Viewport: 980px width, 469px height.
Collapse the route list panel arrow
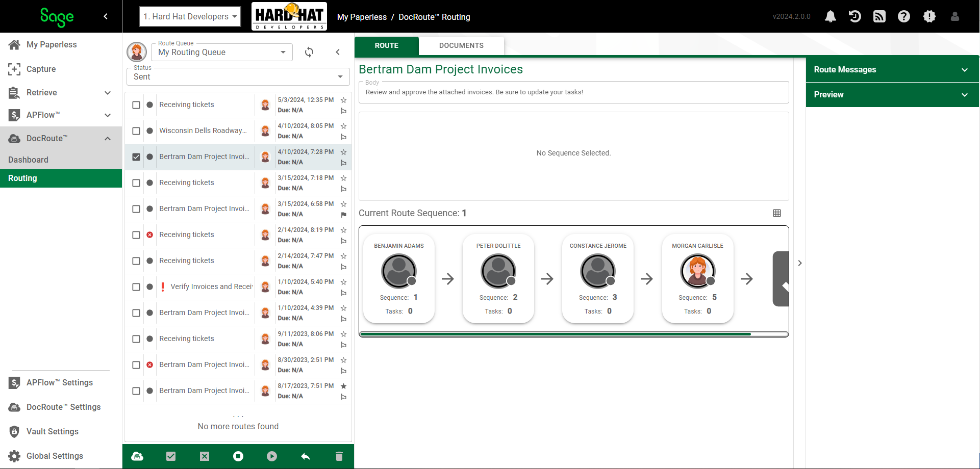[338, 52]
